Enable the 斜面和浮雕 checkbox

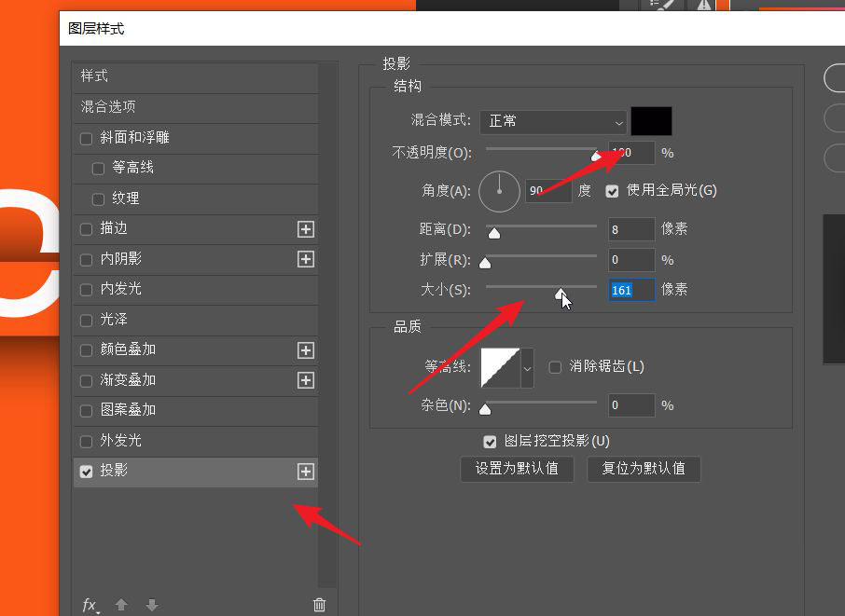pos(86,138)
